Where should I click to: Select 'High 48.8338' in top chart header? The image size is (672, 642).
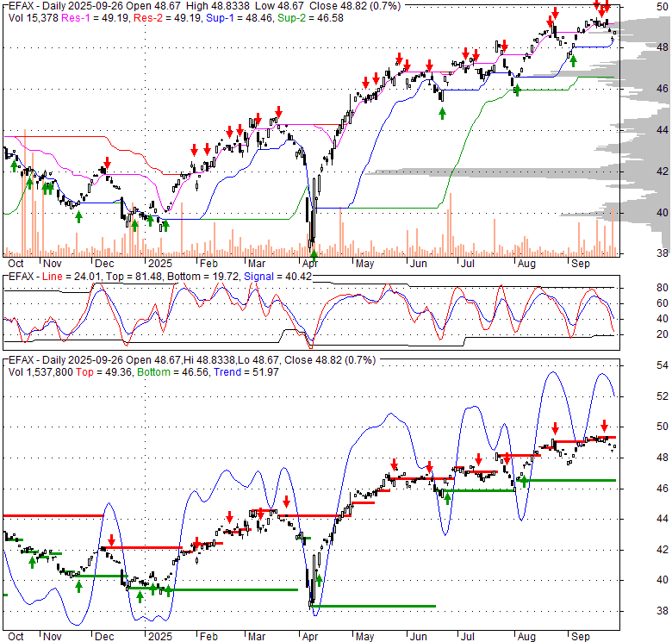(219, 6)
